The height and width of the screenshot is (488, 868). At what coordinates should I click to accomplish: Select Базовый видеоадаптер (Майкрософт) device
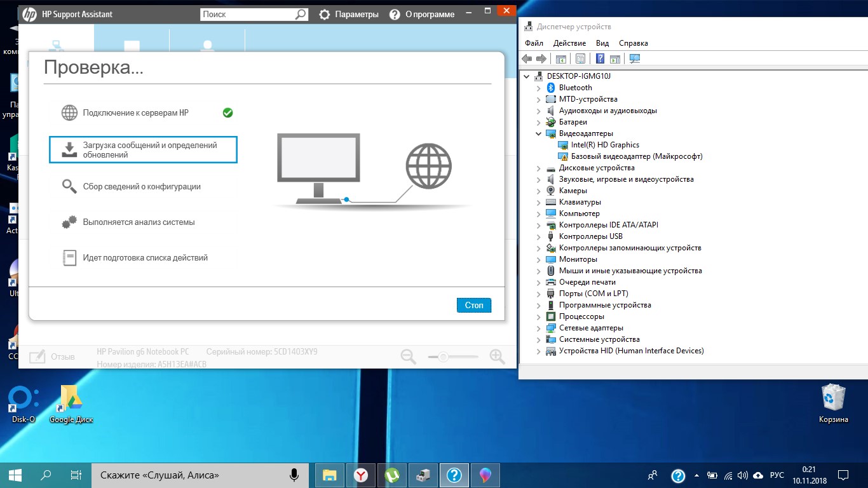(636, 156)
